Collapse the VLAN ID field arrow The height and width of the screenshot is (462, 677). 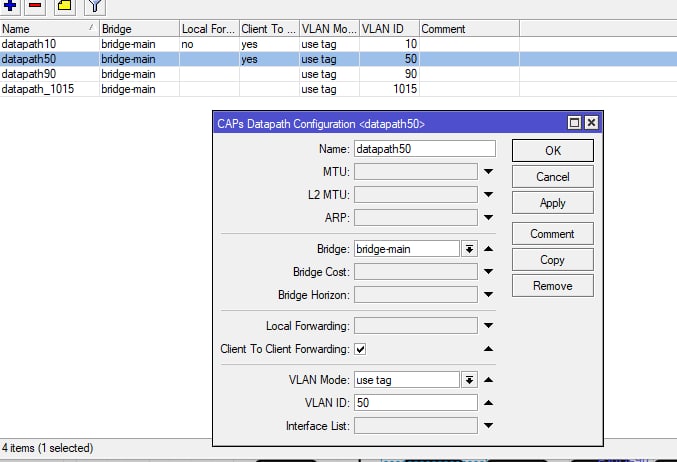coord(488,403)
